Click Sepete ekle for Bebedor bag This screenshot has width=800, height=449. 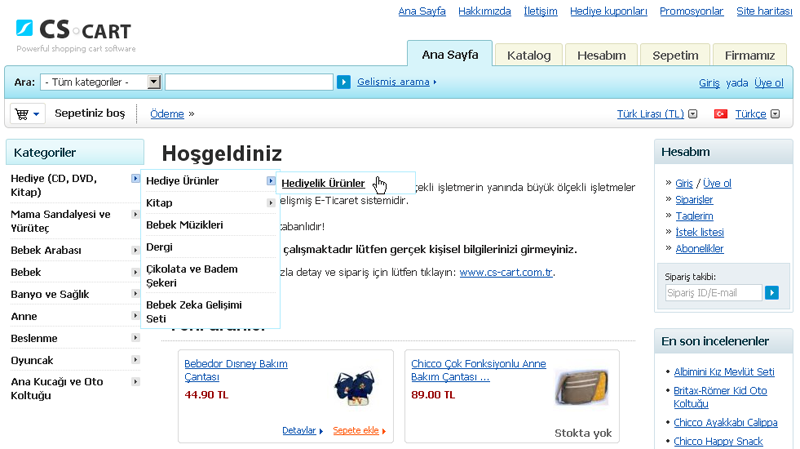point(356,430)
